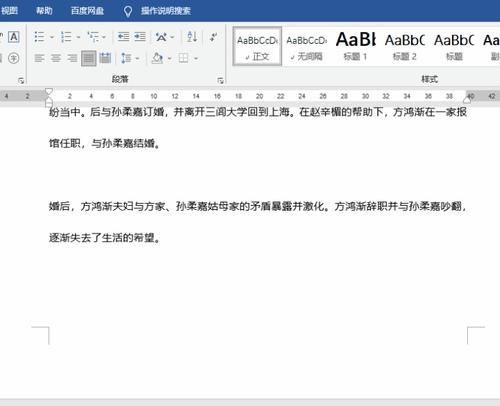The height and width of the screenshot is (406, 500).
Task: Apply the 标题 style
Action: click(x=454, y=47)
